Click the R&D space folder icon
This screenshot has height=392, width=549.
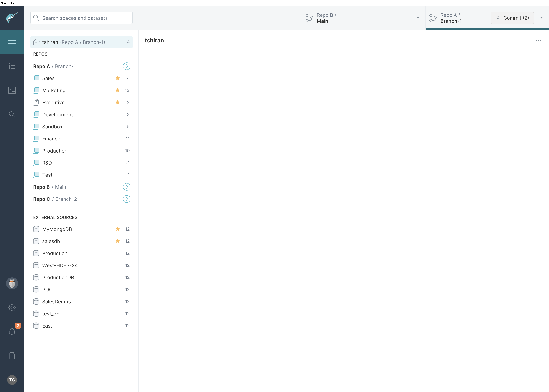(x=36, y=163)
